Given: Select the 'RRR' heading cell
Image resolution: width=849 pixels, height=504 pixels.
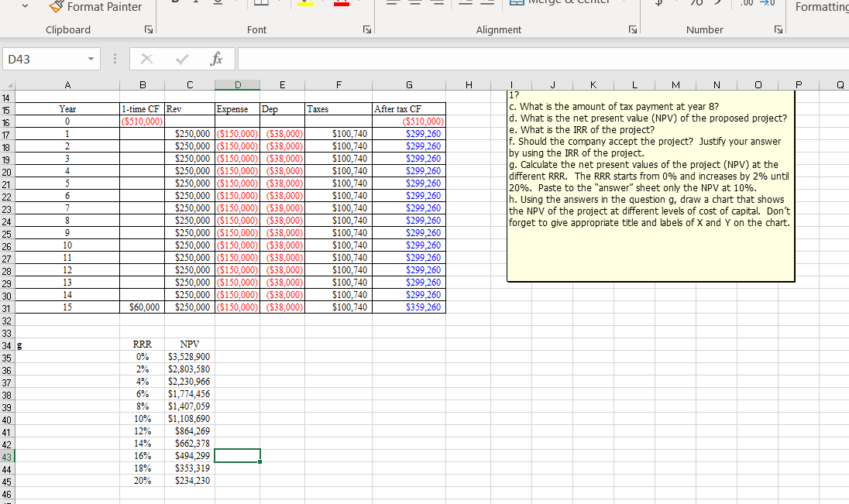Looking at the screenshot, I should click(143, 345).
